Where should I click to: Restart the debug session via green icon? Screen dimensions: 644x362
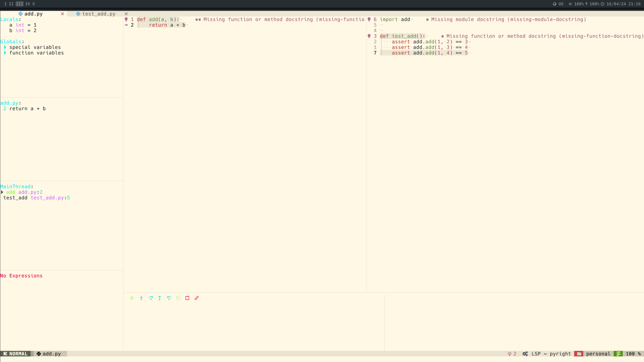click(x=178, y=298)
